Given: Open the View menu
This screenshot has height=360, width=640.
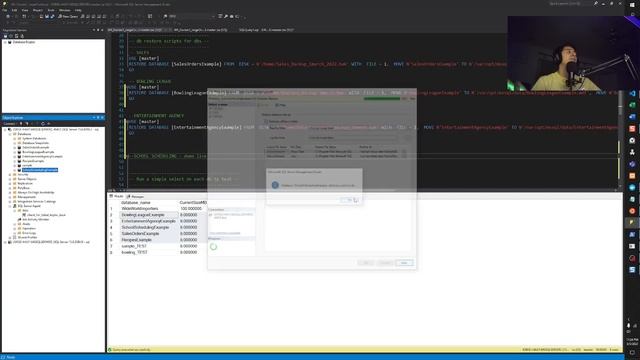Looking at the screenshot, I should [25, 10].
